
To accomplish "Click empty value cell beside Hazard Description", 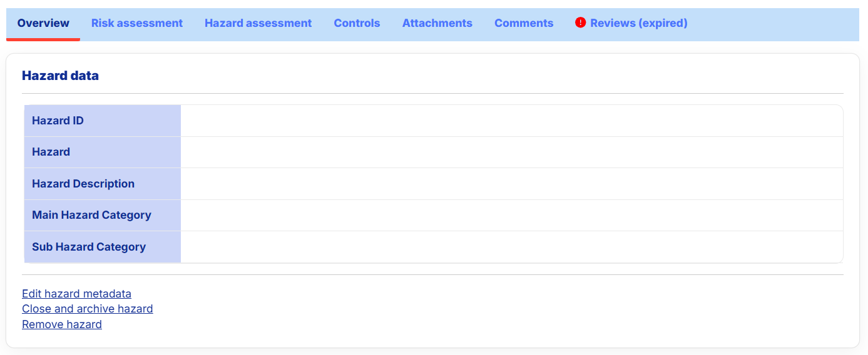I will click(511, 184).
